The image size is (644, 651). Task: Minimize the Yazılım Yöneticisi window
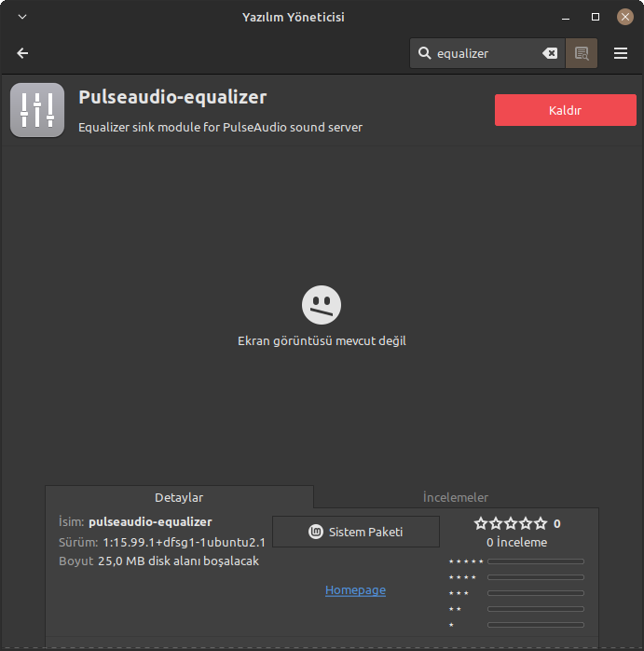[566, 17]
